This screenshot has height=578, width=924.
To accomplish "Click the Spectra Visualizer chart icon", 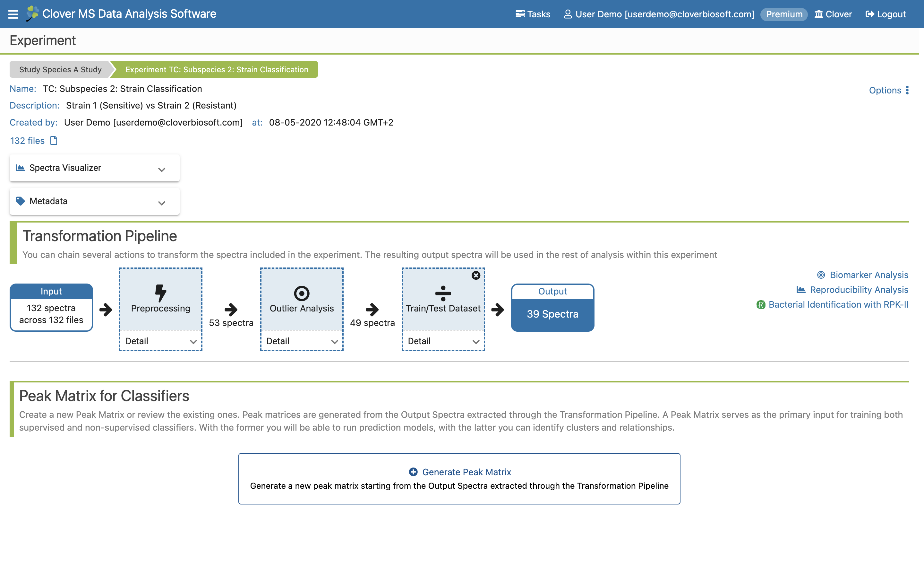I will pyautogui.click(x=20, y=167).
